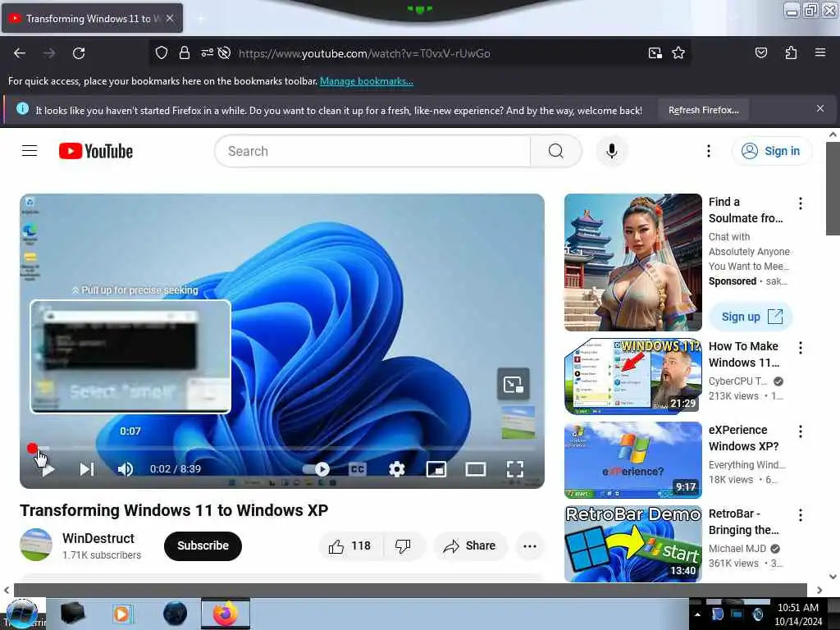Open the media player taskbar icon
This screenshot has height=630, width=840.
tap(122, 614)
